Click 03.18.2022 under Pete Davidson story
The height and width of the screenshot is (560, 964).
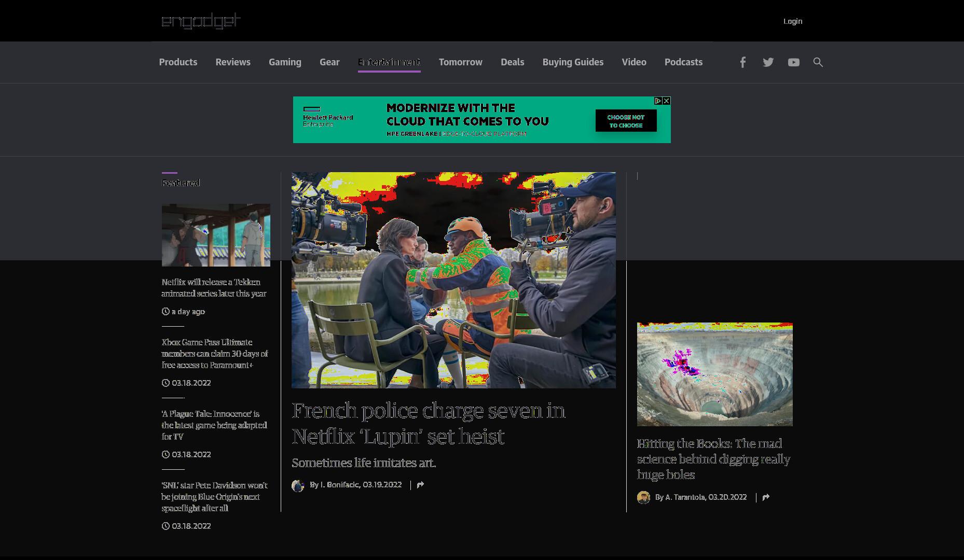[191, 526]
